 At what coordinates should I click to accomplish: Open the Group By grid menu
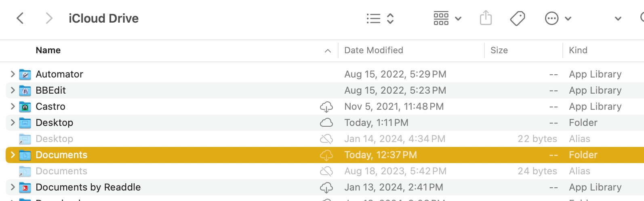point(447,19)
